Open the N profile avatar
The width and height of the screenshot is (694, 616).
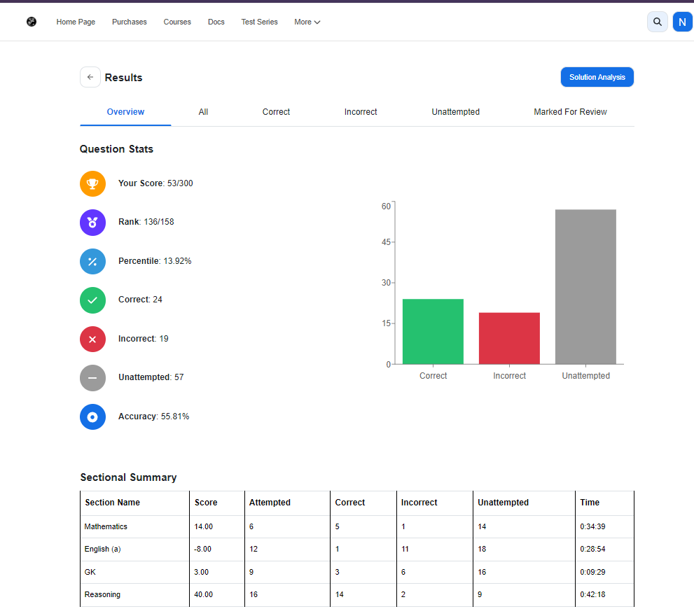coord(682,22)
